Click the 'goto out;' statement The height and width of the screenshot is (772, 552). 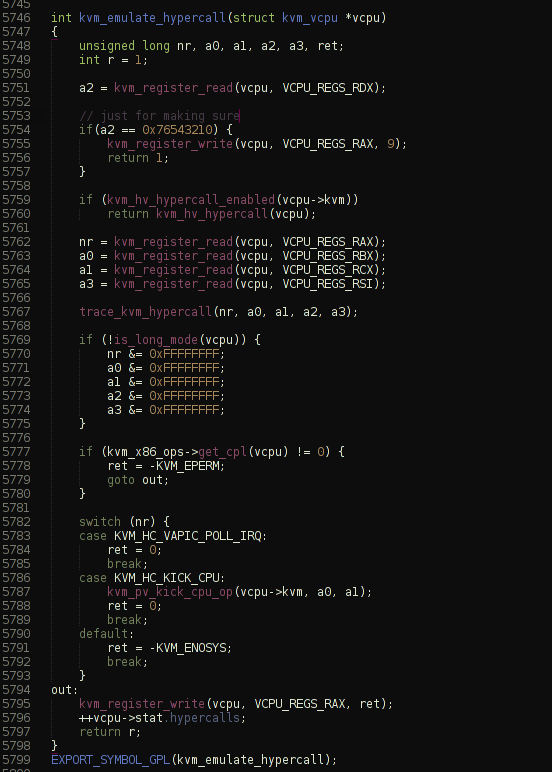138,480
